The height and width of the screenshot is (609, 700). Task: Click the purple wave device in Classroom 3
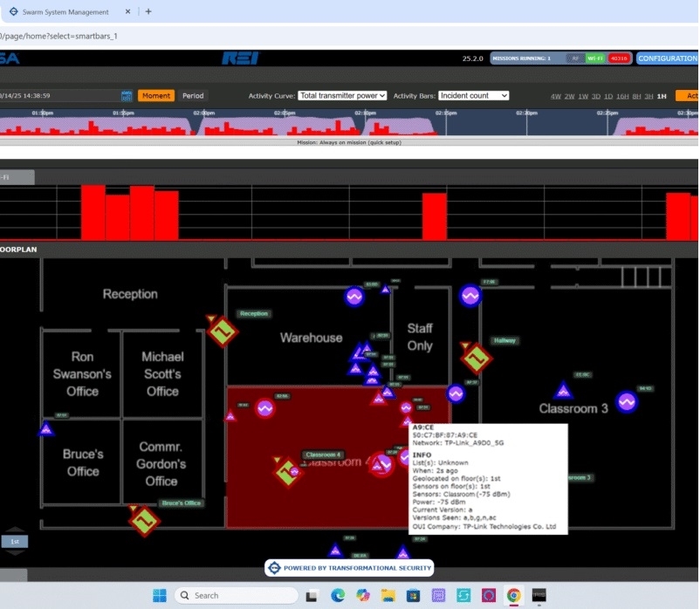click(626, 401)
